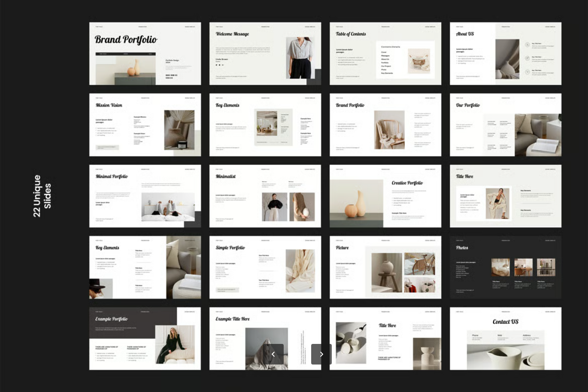Click the '22 Unique Slides' vertical label
This screenshot has width=588, height=392.
pyautogui.click(x=42, y=196)
